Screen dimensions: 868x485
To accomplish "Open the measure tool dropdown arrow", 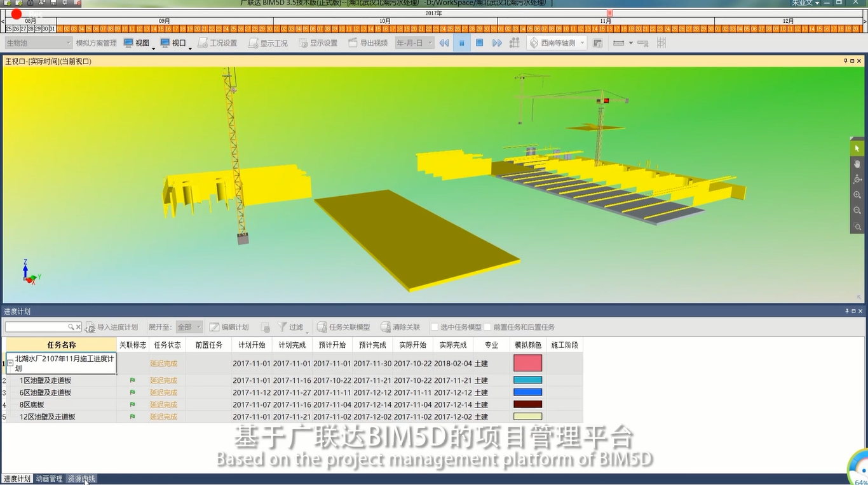I will pos(630,43).
